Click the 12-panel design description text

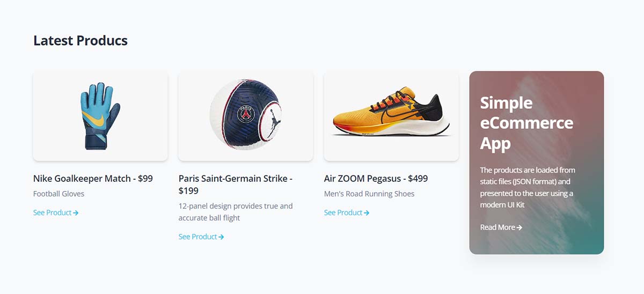pyautogui.click(x=236, y=212)
